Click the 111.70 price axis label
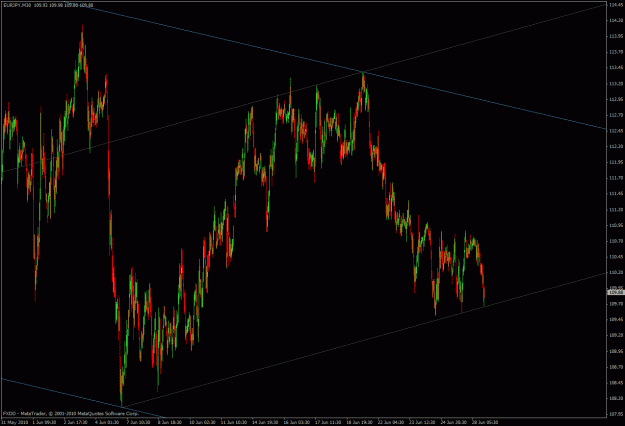625x426 pixels. 616,178
